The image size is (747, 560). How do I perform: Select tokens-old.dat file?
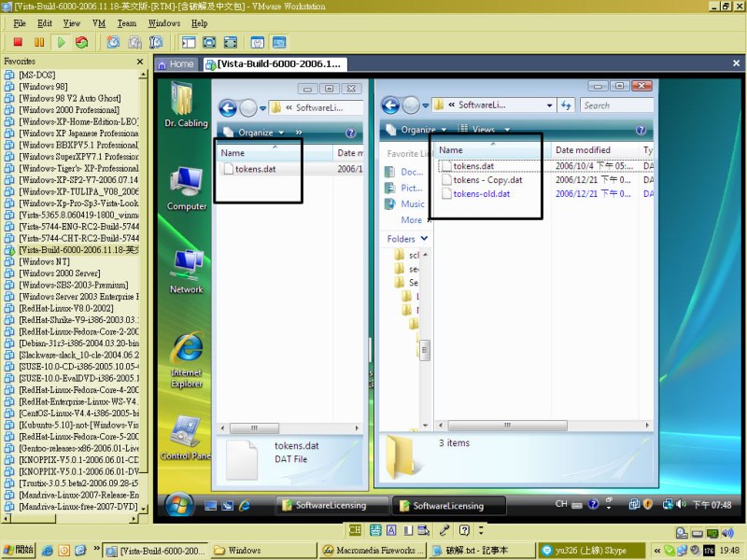click(x=476, y=194)
